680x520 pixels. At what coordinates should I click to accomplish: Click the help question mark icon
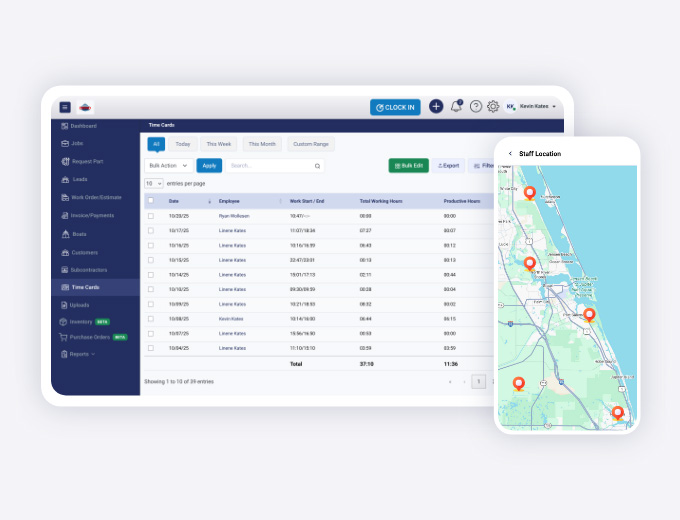click(x=475, y=107)
